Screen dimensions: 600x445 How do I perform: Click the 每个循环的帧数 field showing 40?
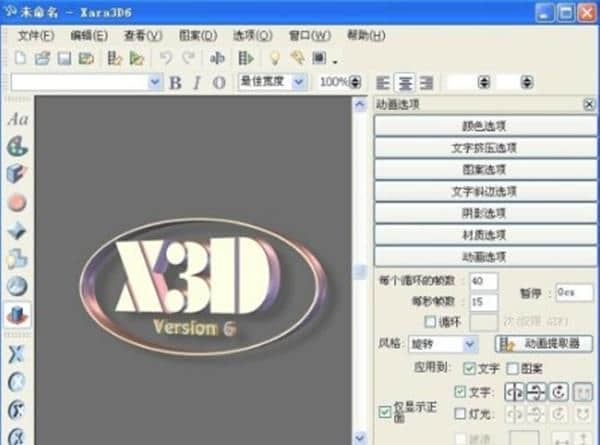(x=483, y=281)
